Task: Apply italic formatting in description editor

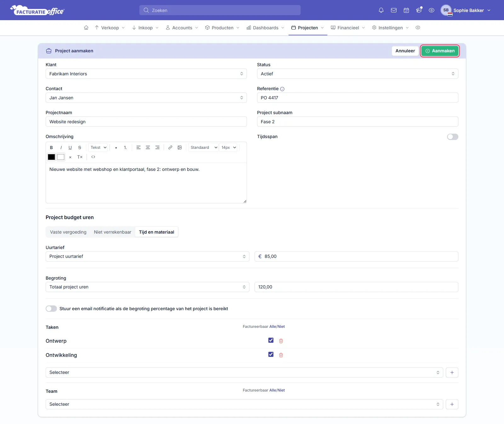Action: coord(61,148)
